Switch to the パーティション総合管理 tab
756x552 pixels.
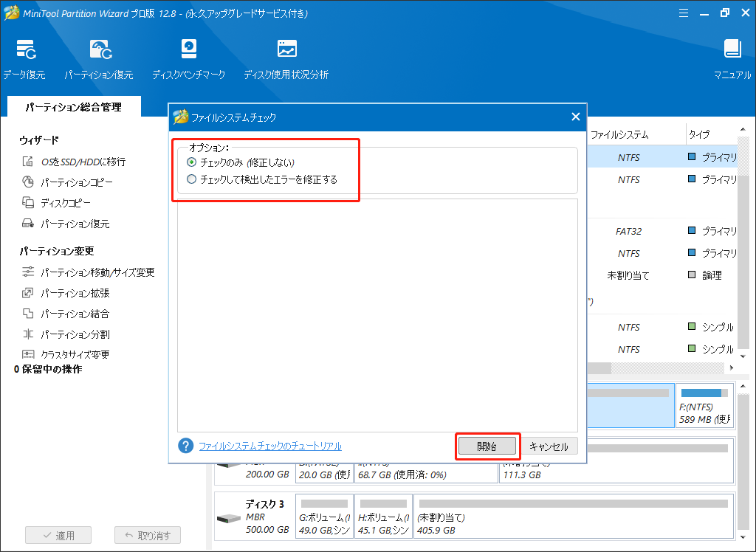coord(73,107)
